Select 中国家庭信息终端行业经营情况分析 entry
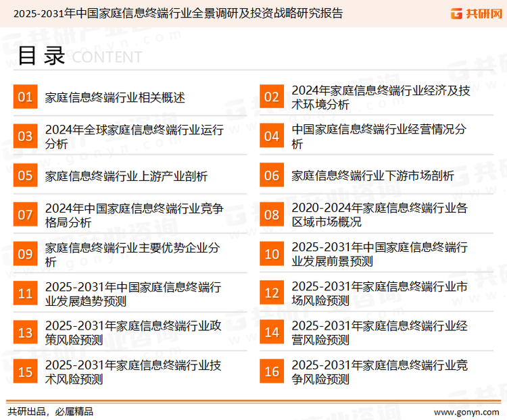507x420 pixels. 379,136
